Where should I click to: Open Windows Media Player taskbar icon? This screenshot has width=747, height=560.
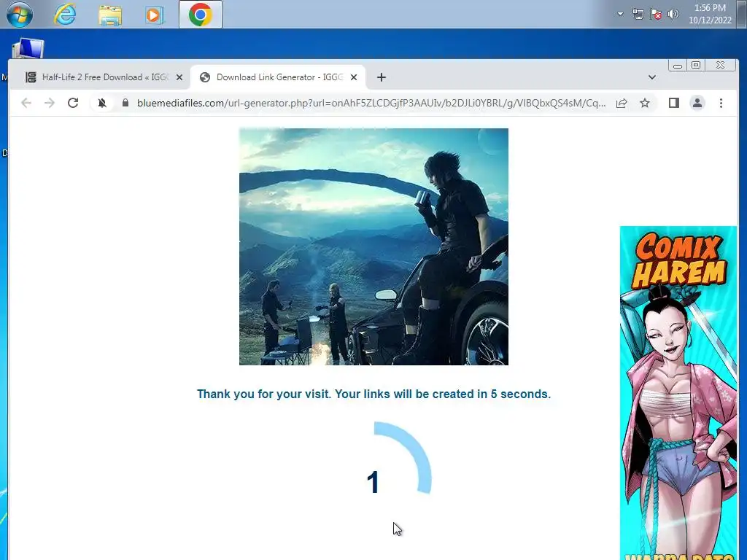point(154,15)
